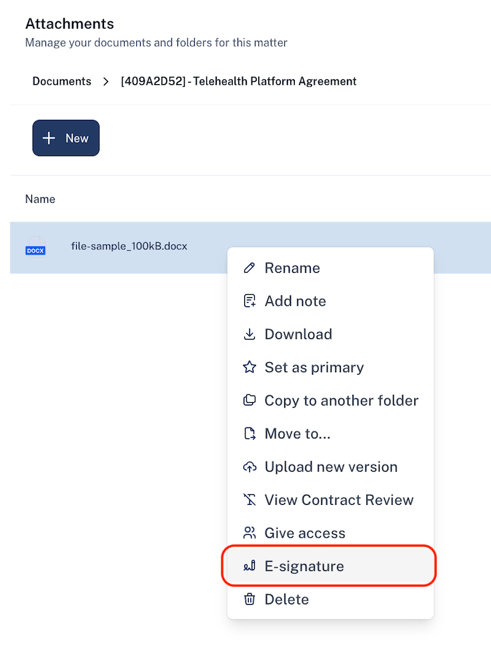Click the DOCX file type icon
The height and width of the screenshot is (663, 491).
point(36,246)
